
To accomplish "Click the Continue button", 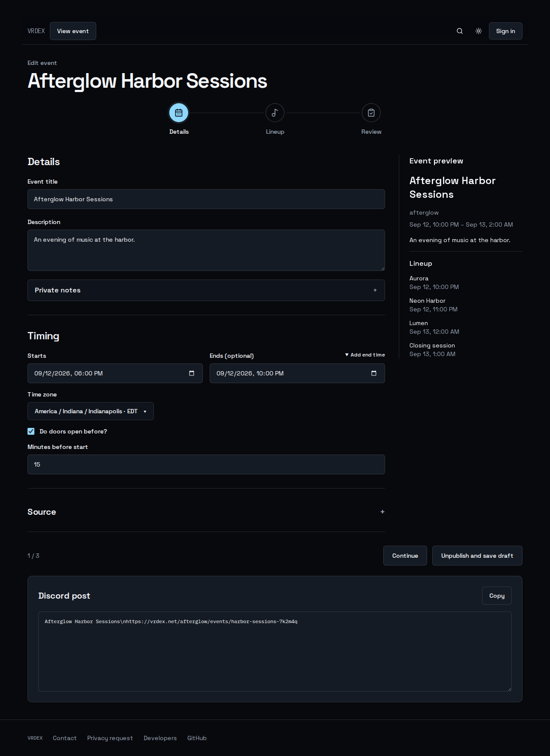I will [405, 556].
